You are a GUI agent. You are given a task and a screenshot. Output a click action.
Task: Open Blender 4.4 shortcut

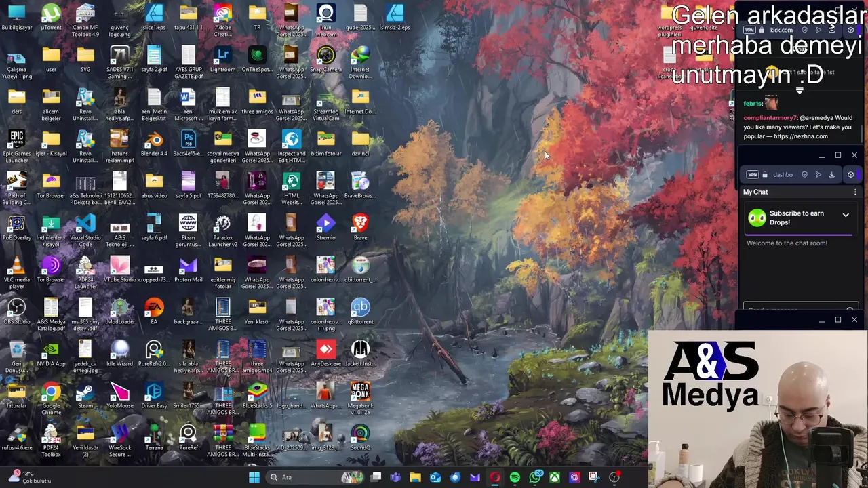(154, 144)
